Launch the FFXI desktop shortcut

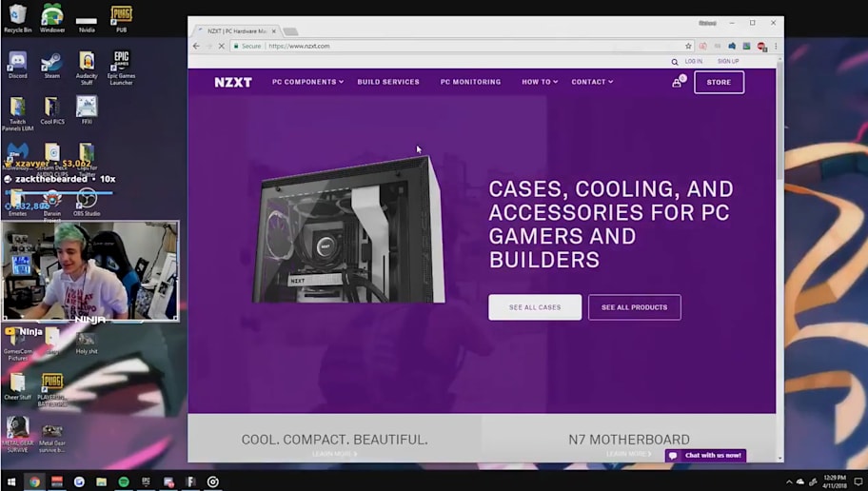click(87, 109)
